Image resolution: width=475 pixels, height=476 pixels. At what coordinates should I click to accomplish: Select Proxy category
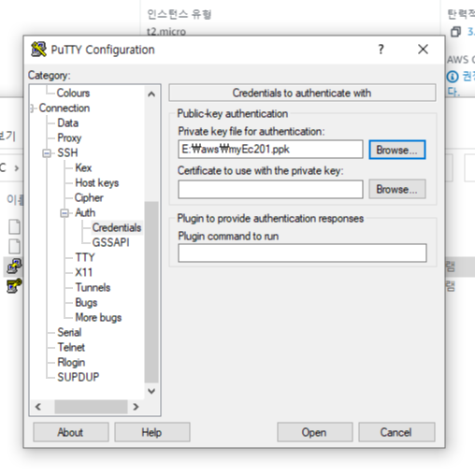click(69, 137)
